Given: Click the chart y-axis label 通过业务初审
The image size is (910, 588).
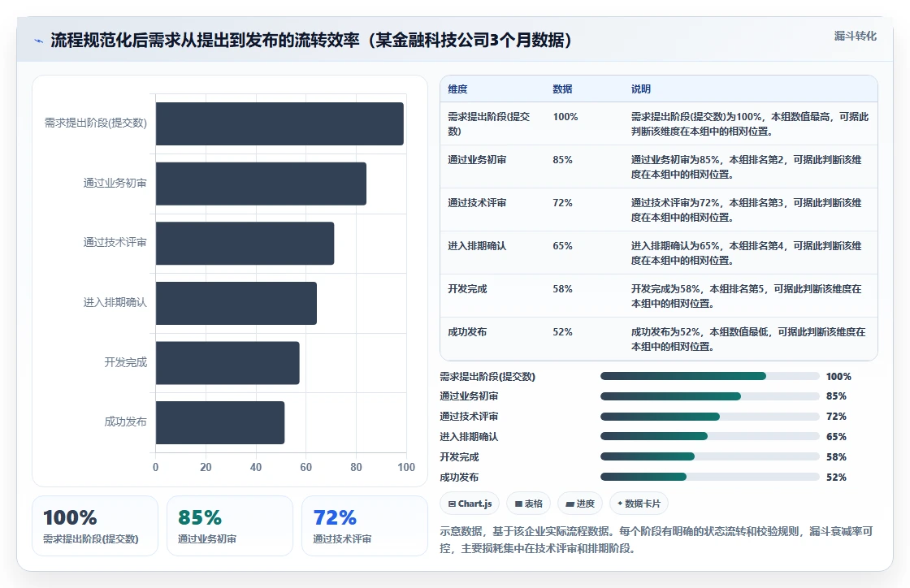Looking at the screenshot, I should (x=115, y=184).
